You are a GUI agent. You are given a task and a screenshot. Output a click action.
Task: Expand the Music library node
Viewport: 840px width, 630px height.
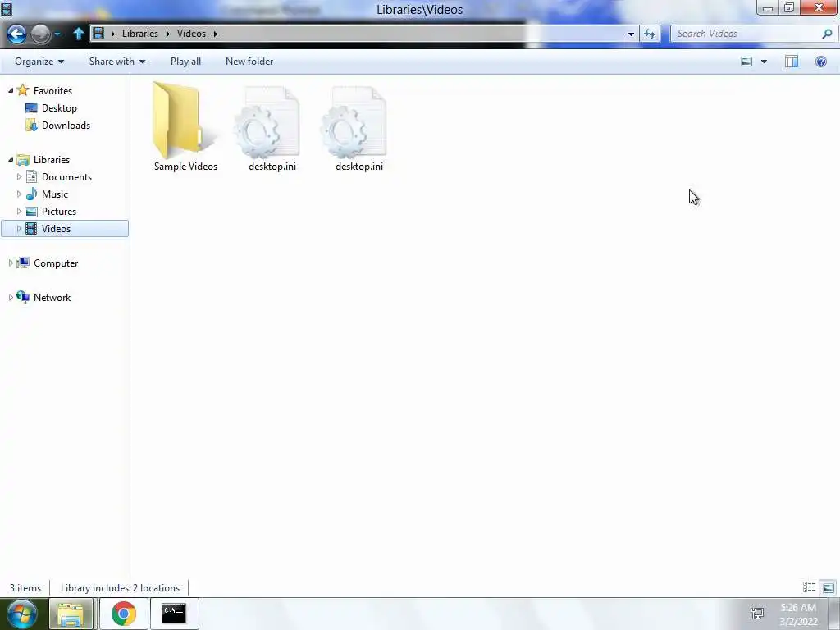(20, 194)
